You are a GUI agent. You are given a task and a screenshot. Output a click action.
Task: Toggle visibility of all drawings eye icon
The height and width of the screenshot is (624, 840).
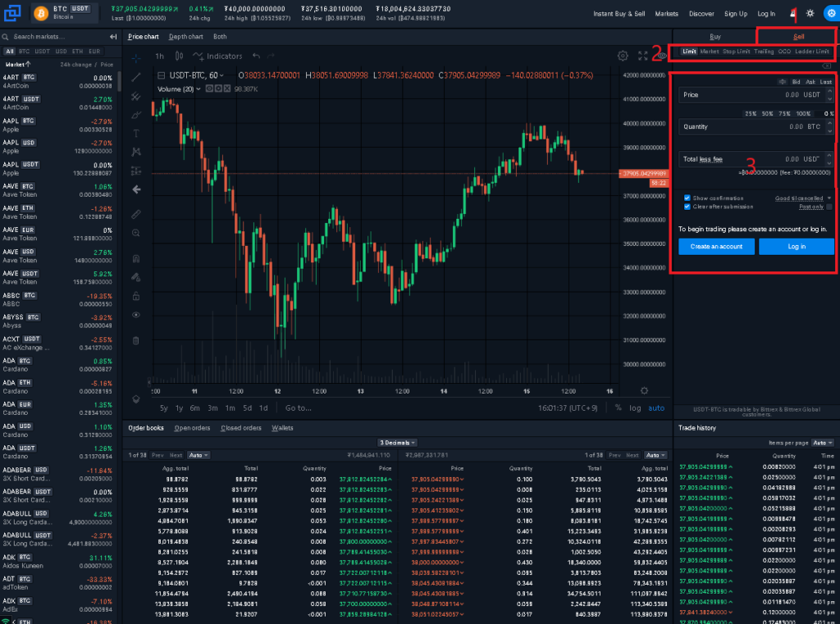click(136, 315)
